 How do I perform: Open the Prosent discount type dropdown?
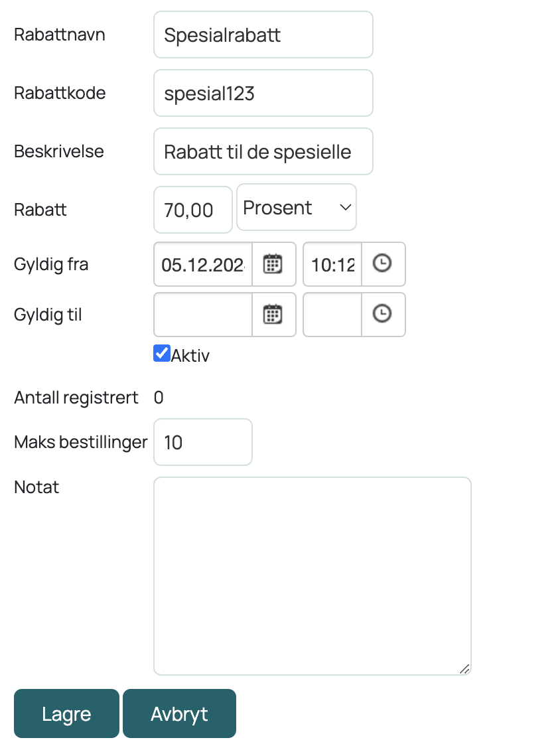pos(297,208)
